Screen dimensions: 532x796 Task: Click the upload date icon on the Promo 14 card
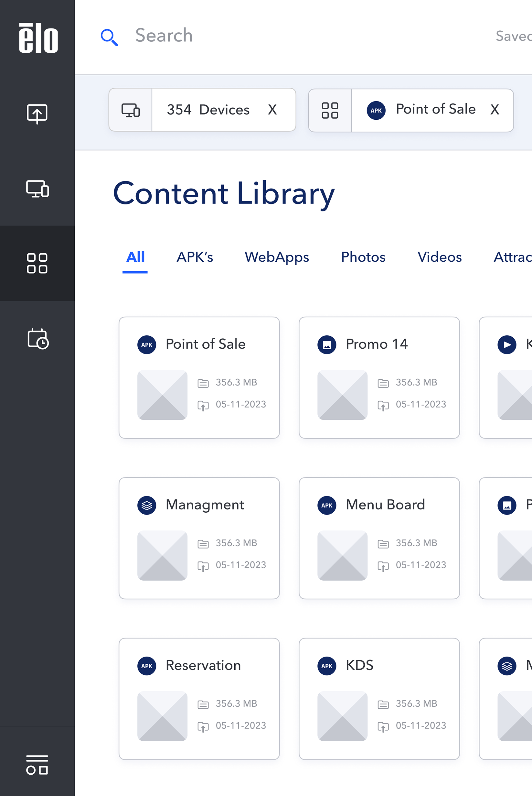click(x=383, y=405)
